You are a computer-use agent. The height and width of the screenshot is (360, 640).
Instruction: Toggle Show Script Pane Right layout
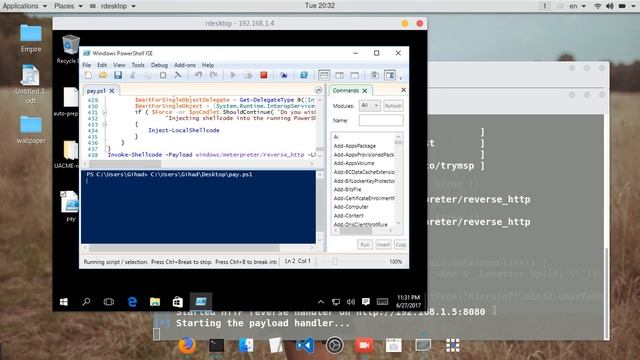340,75
